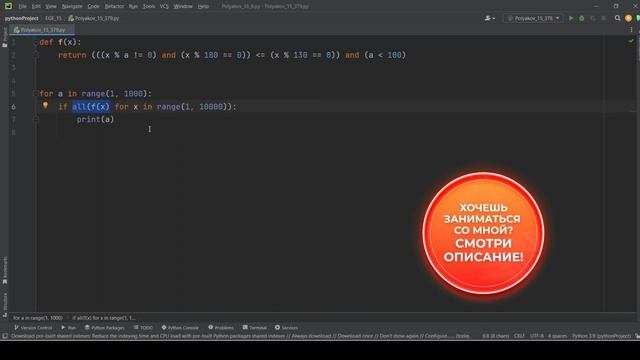Viewport: 640px width, 360px height.
Task: Open the Version Control tool window
Action: point(33,328)
